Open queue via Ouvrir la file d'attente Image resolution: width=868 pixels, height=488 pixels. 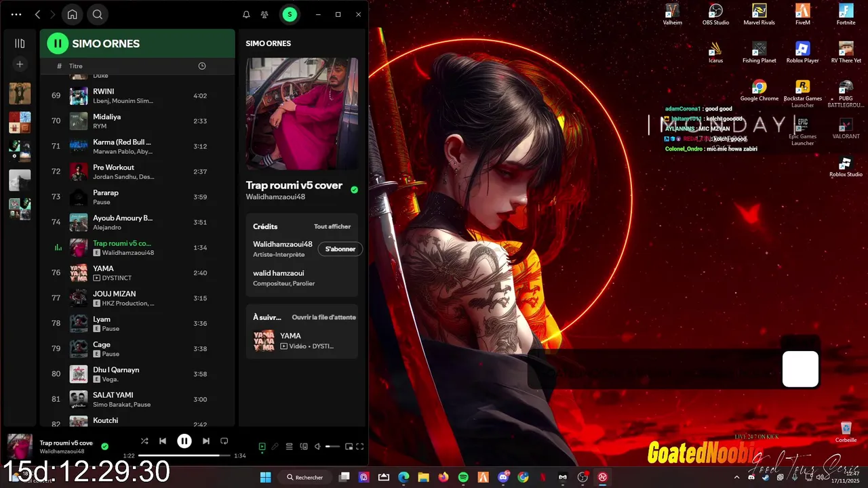[x=323, y=317]
